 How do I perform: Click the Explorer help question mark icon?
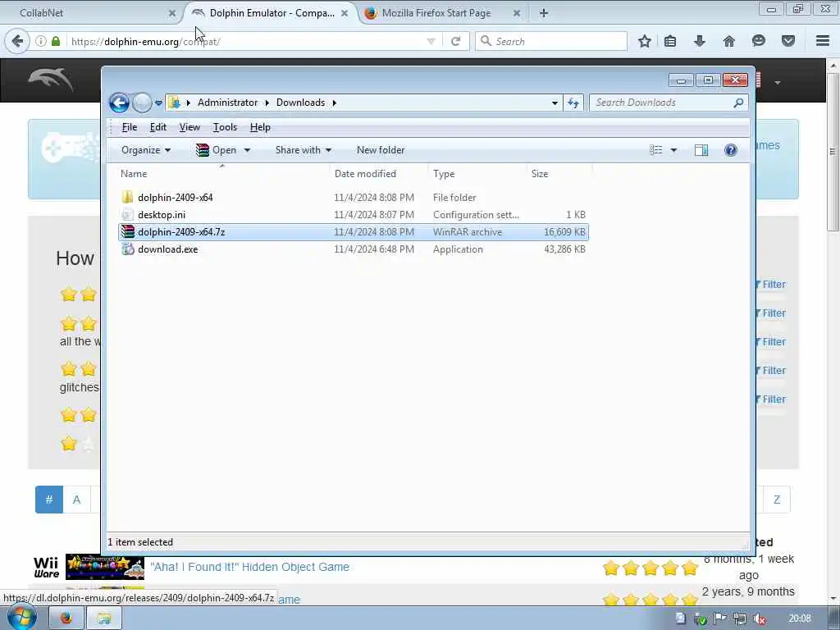coord(731,150)
